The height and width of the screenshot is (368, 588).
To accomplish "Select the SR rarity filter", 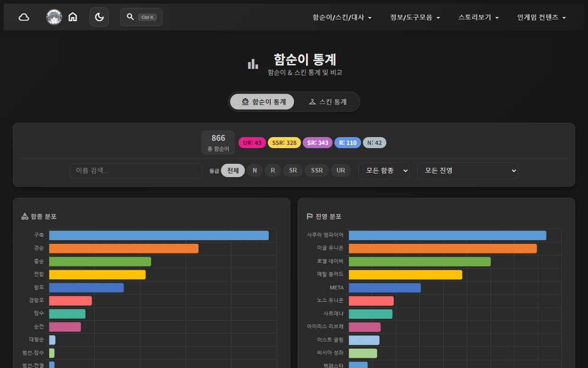I will (293, 171).
